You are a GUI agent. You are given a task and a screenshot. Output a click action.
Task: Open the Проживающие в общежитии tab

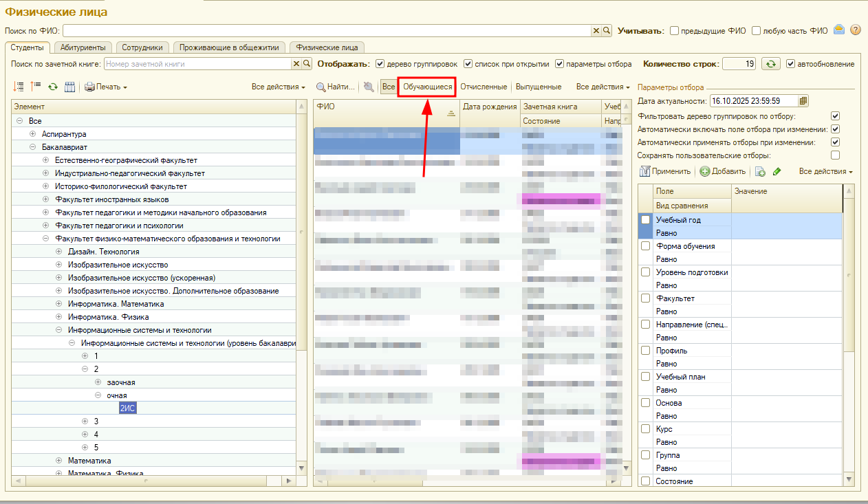click(x=230, y=47)
